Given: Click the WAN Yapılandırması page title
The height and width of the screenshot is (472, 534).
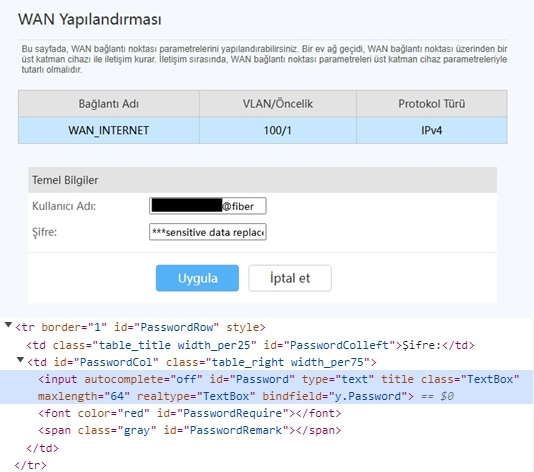Looking at the screenshot, I should [x=90, y=19].
